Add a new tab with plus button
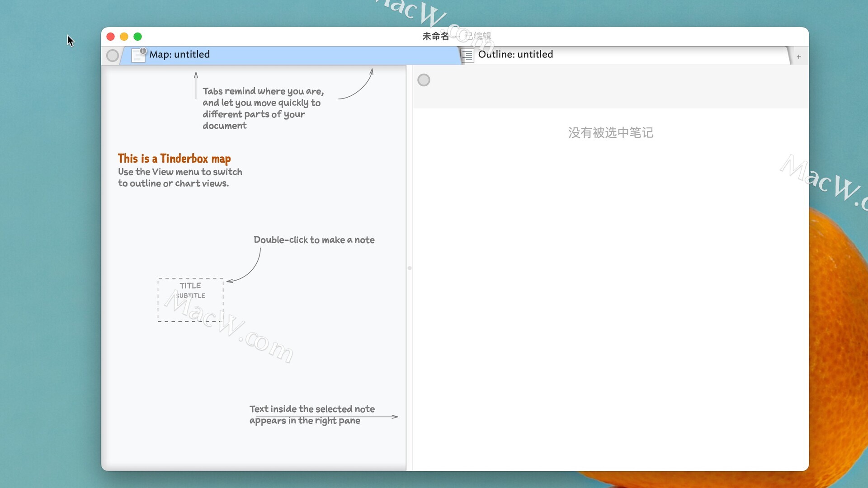Screen dimensions: 868x488 799,56
